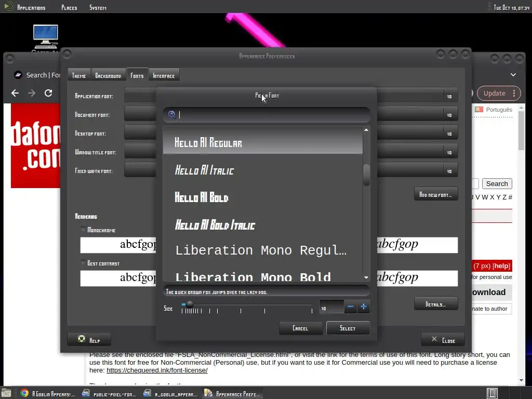Click Add new font button
This screenshot has height=399, width=532.
pyautogui.click(x=436, y=195)
